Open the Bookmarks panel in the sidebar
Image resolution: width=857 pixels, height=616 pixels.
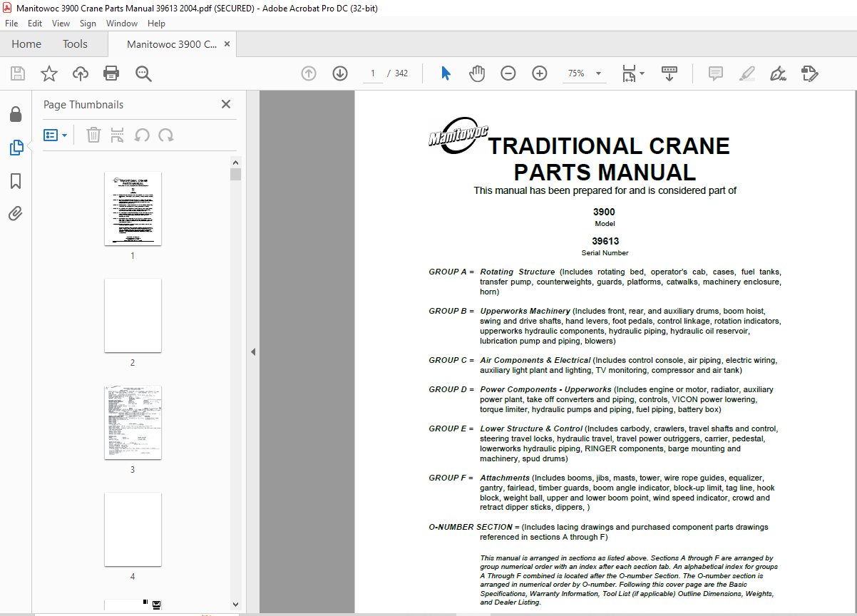click(x=16, y=181)
